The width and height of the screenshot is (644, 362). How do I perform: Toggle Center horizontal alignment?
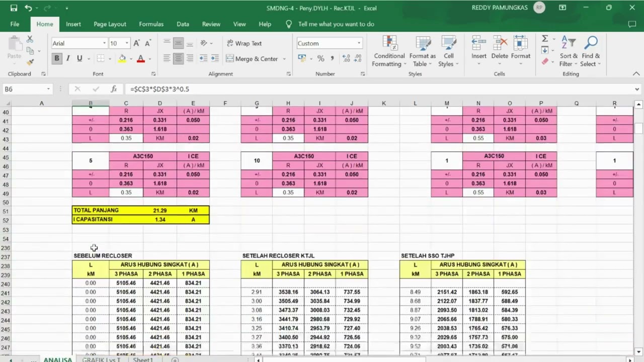pyautogui.click(x=178, y=58)
